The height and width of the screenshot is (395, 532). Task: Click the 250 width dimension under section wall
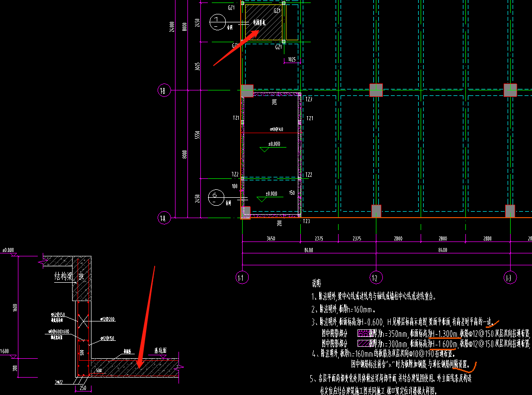pos(83,388)
